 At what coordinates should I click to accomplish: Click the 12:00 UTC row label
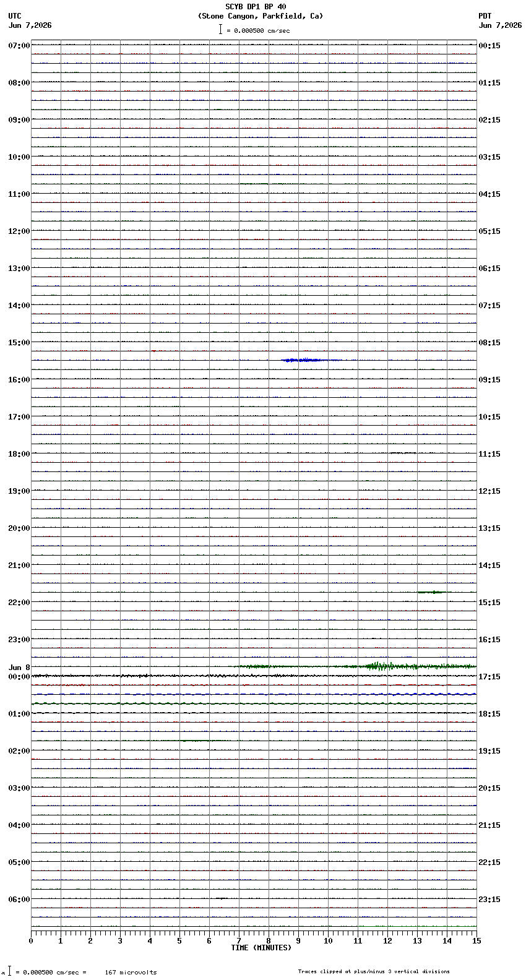pyautogui.click(x=19, y=231)
